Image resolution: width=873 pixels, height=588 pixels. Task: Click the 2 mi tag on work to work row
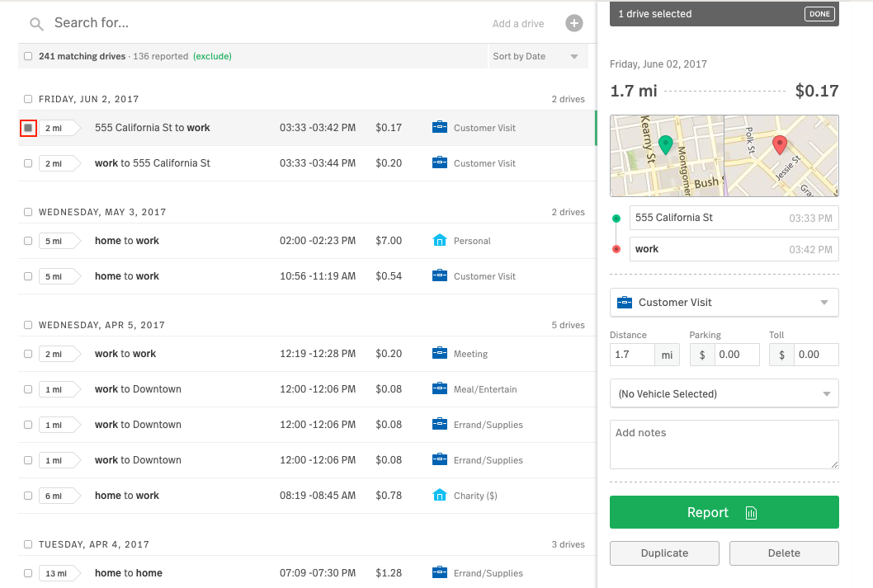tap(59, 354)
